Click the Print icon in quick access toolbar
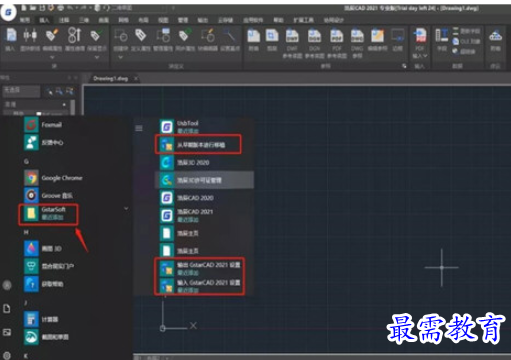 (x=61, y=7)
